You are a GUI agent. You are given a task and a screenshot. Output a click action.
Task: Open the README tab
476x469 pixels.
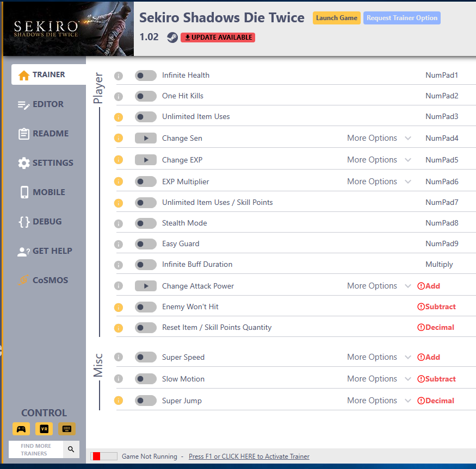pos(43,134)
